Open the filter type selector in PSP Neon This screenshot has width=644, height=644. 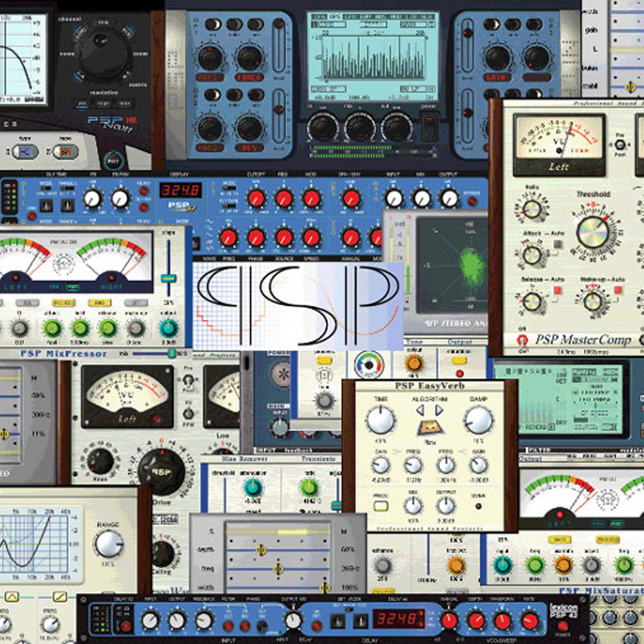pyautogui.click(x=24, y=151)
